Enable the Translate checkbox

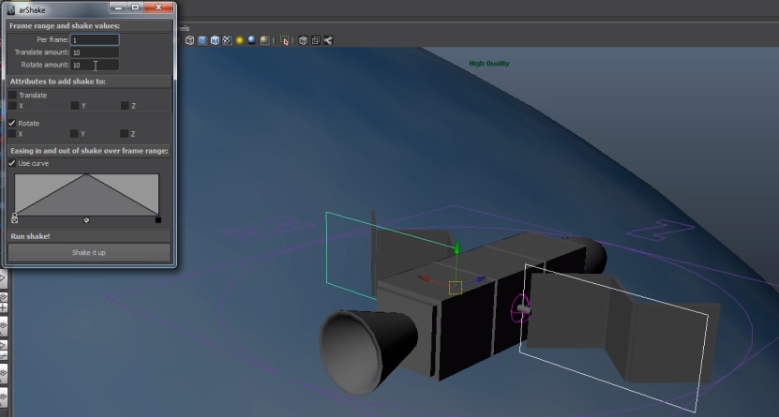tap(12, 95)
